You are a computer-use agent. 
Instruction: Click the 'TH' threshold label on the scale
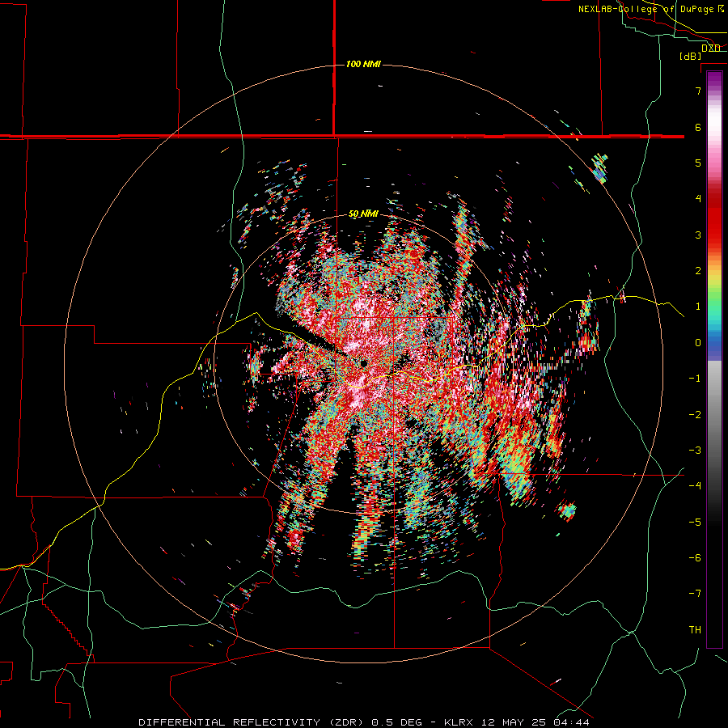(x=695, y=630)
